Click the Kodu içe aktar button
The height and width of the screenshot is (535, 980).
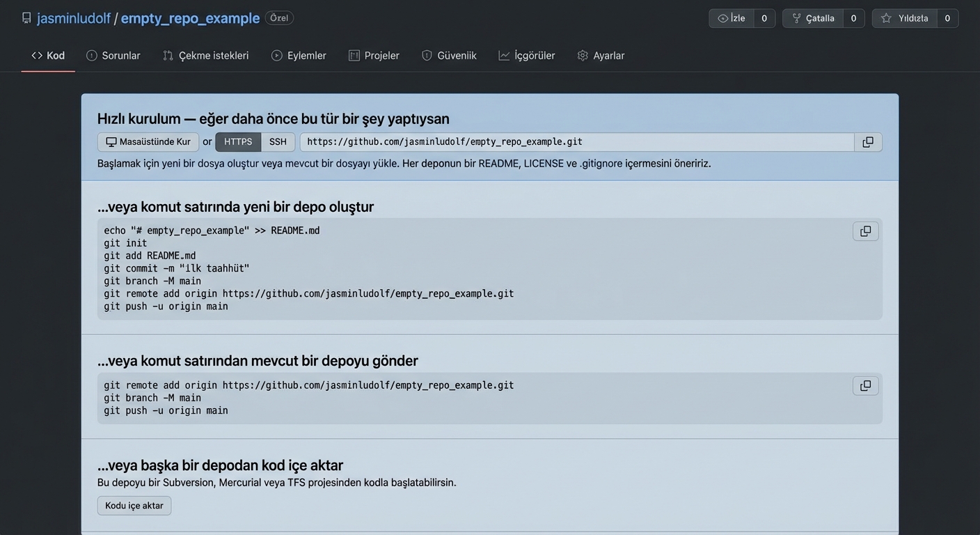click(x=134, y=506)
